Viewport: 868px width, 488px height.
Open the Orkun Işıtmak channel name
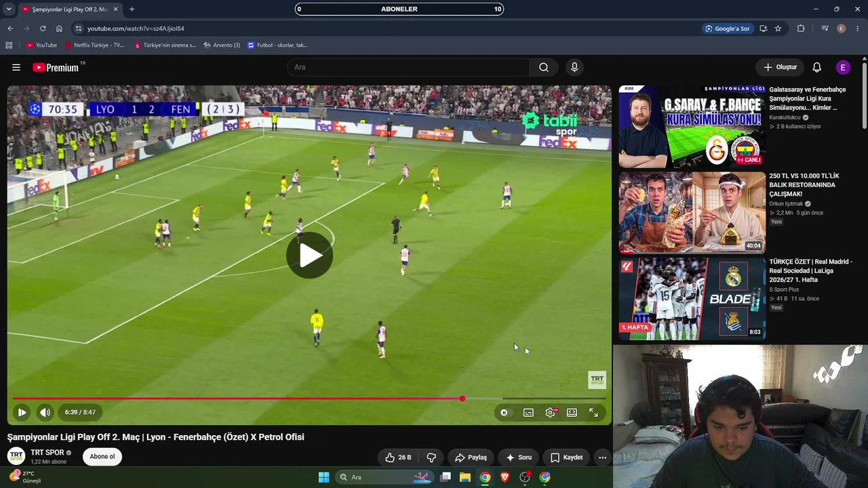[x=786, y=203]
